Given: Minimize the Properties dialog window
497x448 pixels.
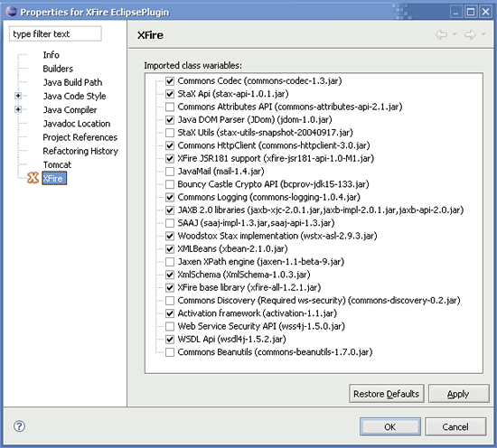Looking at the screenshot, I should 456,12.
